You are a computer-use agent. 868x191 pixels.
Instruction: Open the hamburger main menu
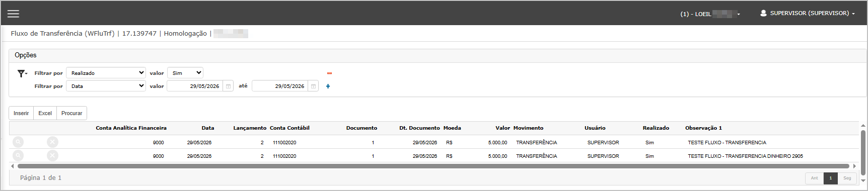pyautogui.click(x=13, y=14)
